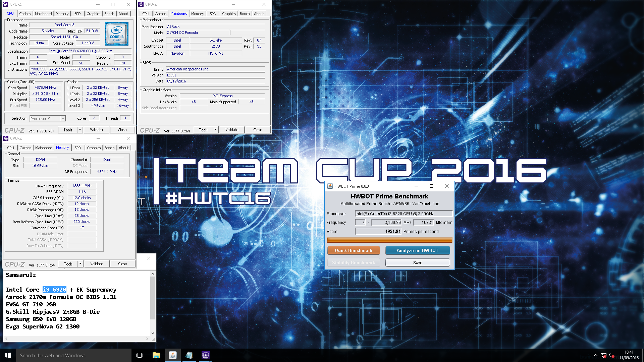This screenshot has height=362, width=644.
Task: Switch to Caches tab in CPU window
Action: pyautogui.click(x=25, y=14)
